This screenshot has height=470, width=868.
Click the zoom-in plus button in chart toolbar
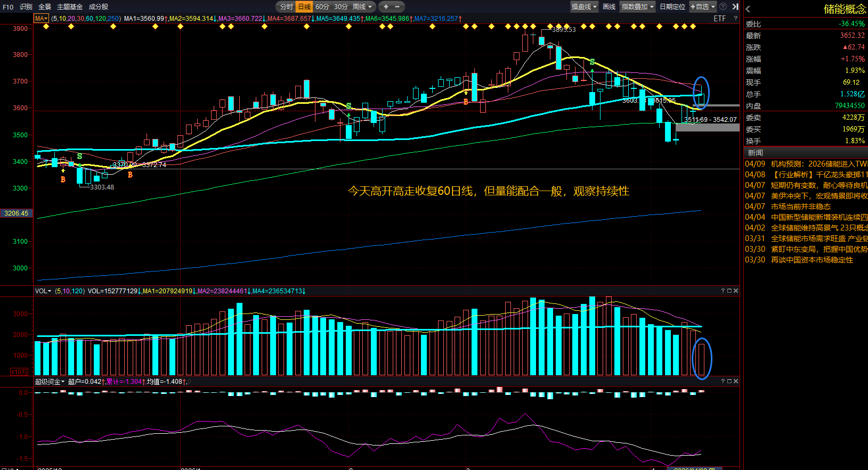386,7
